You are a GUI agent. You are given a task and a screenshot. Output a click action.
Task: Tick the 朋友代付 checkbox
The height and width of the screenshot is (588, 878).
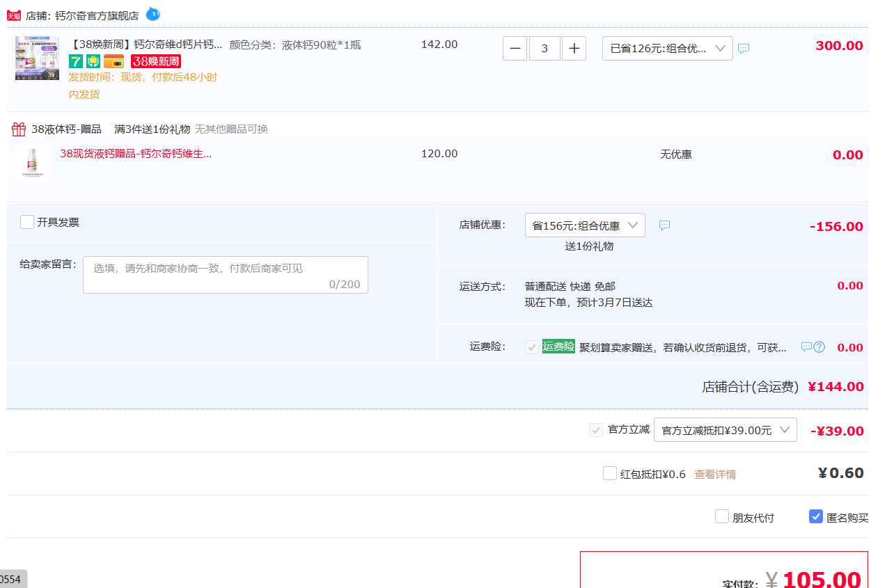(722, 516)
